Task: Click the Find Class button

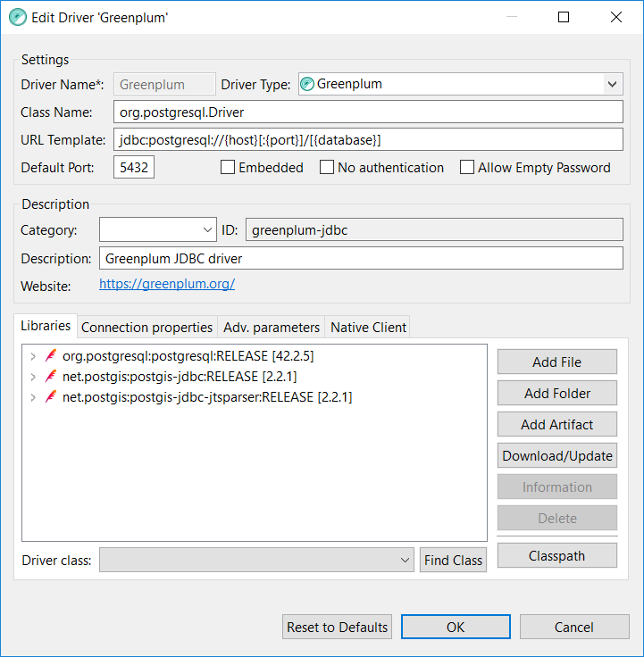Action: click(453, 560)
